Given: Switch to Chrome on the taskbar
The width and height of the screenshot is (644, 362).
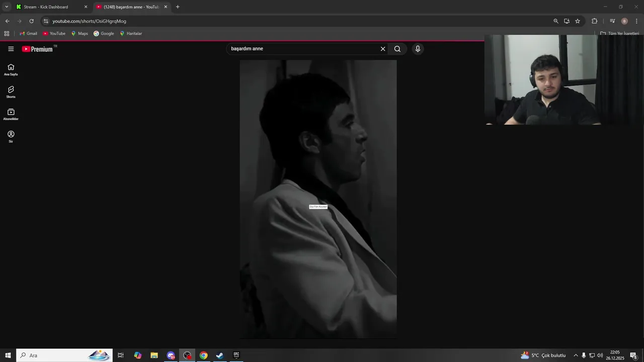Looking at the screenshot, I should 203,355.
